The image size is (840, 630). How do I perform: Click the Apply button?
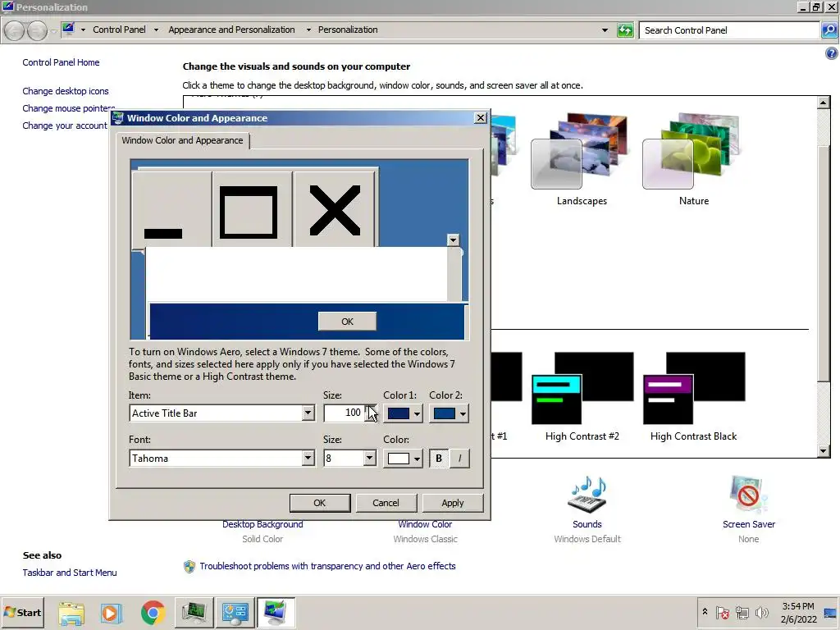click(453, 503)
